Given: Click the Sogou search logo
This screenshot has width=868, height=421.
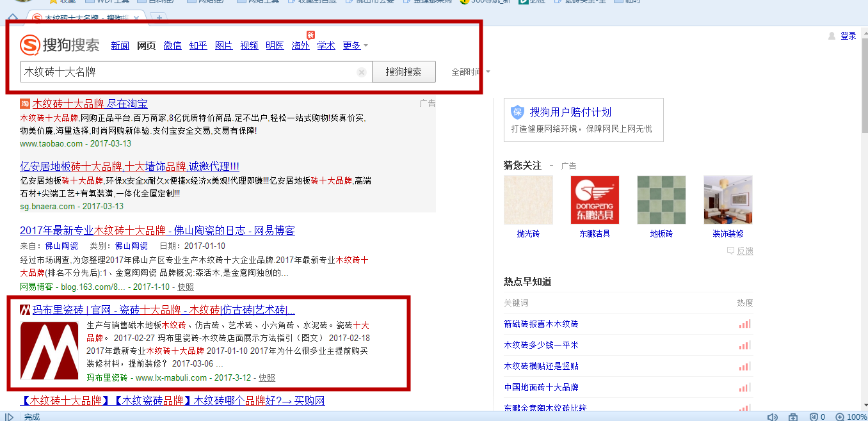Looking at the screenshot, I should 60,45.
